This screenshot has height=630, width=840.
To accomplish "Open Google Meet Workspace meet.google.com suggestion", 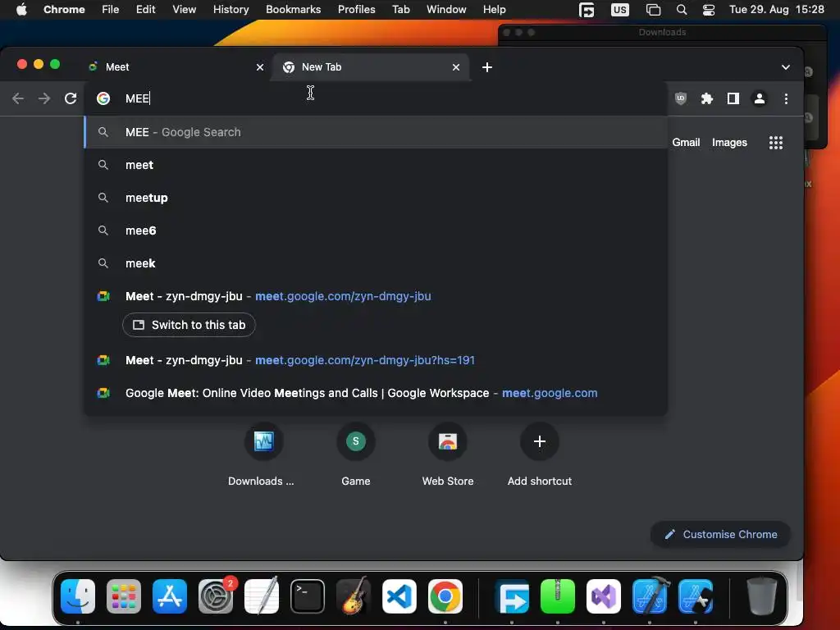I will click(x=376, y=393).
